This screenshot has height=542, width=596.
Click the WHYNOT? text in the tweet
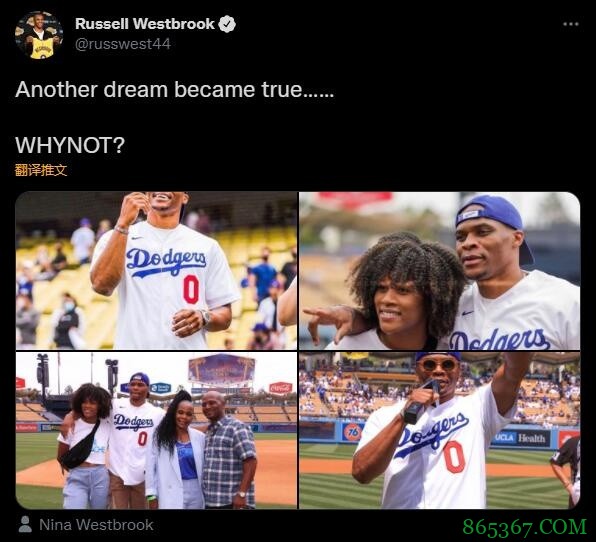[x=70, y=145]
